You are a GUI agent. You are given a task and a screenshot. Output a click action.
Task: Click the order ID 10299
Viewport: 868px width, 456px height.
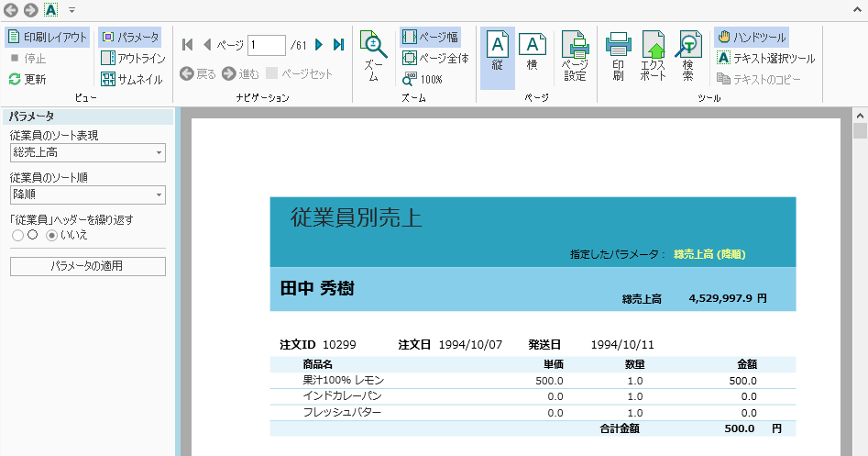339,345
